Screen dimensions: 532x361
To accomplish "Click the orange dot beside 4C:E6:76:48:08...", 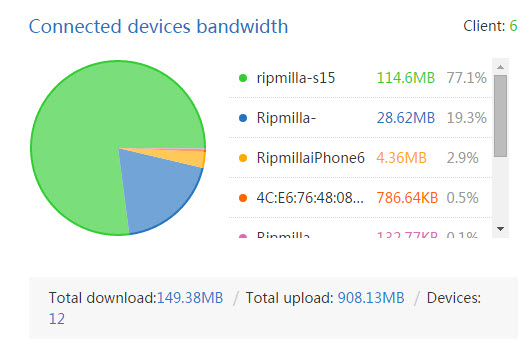I will pyautogui.click(x=243, y=198).
